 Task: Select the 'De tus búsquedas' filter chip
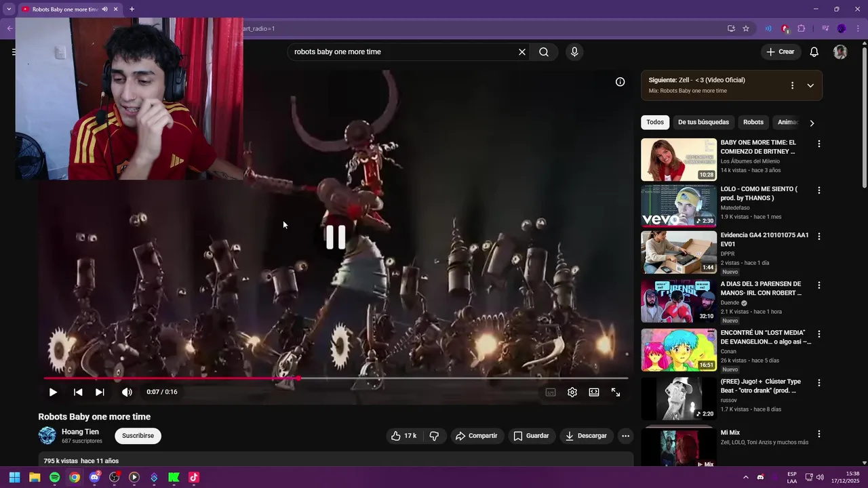[x=703, y=123]
